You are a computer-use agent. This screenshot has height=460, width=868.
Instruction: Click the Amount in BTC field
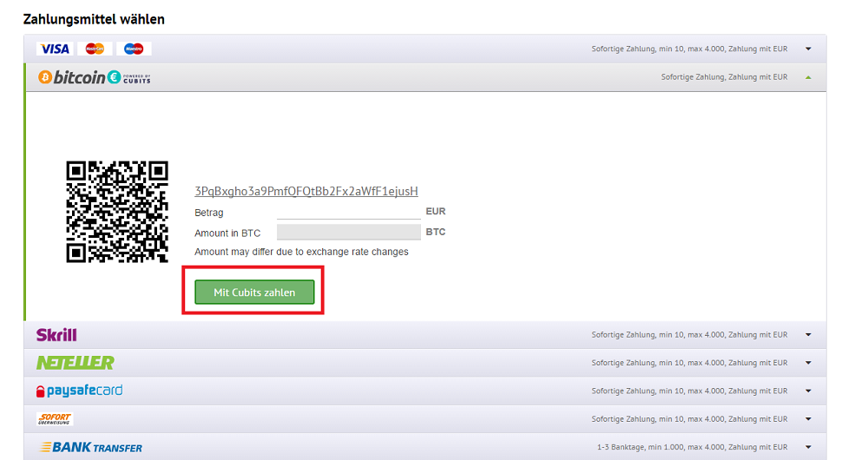point(349,232)
